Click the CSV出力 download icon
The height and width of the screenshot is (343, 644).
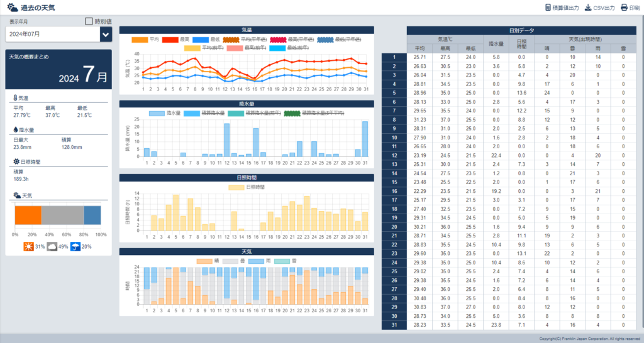588,8
